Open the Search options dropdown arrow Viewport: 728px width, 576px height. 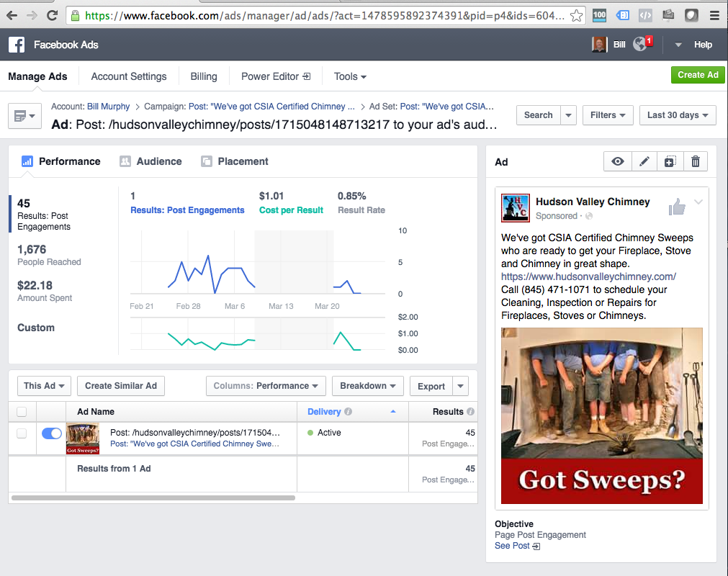click(568, 115)
